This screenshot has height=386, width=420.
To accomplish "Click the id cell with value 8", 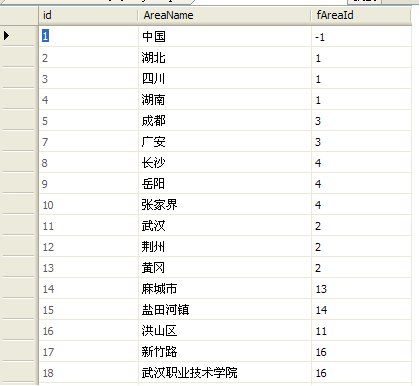I will point(88,163).
